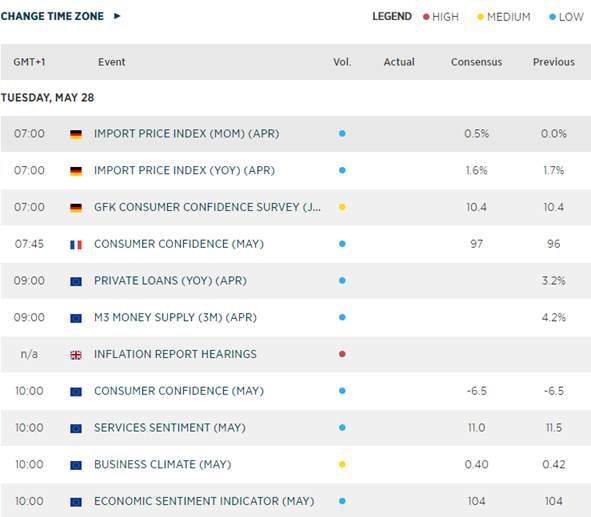Click the Tuesday, May 28 date heading
The image size is (591, 517).
[47, 98]
